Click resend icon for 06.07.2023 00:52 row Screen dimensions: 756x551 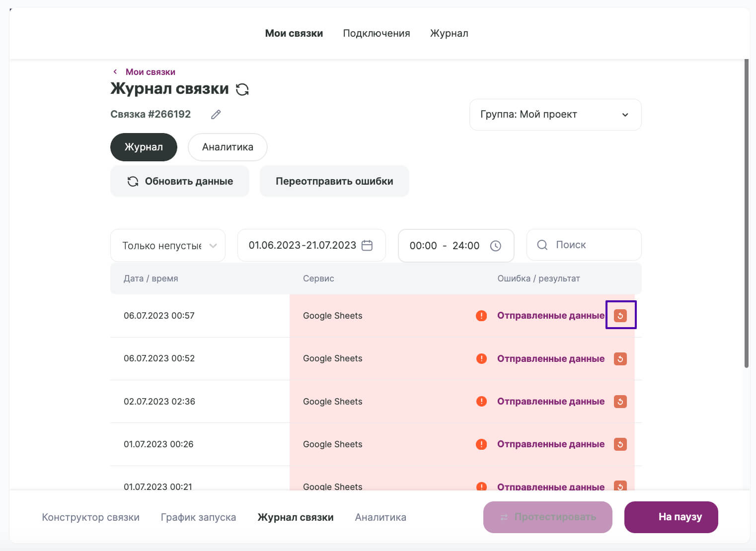coord(620,358)
